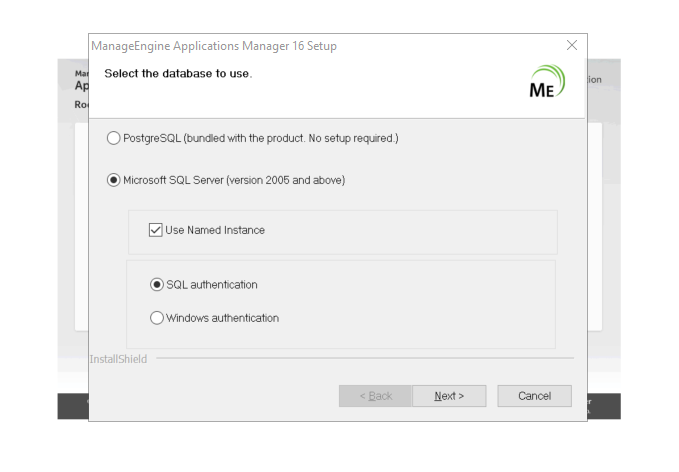The image size is (679, 472).
Task: Click the setup window title text
Action: 214,46
